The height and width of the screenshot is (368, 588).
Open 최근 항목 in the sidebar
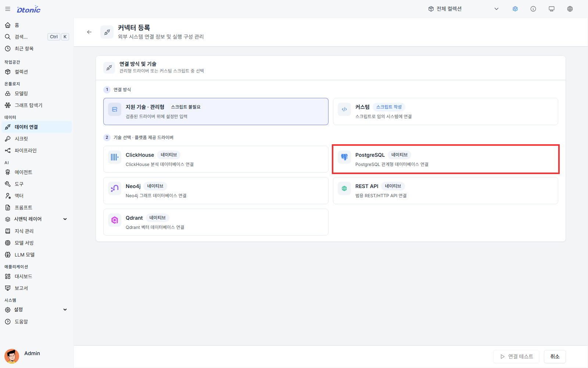[x=37, y=49]
